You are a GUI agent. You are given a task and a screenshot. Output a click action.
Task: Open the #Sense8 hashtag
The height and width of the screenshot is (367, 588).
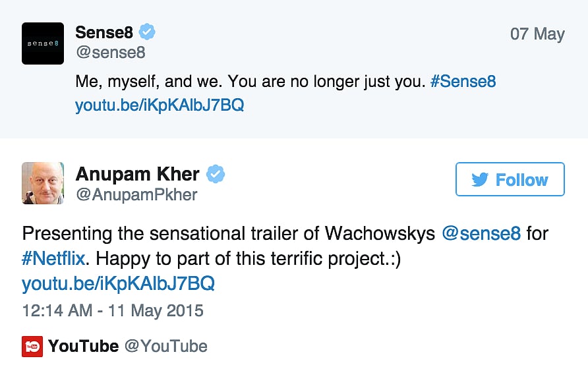[x=463, y=82]
